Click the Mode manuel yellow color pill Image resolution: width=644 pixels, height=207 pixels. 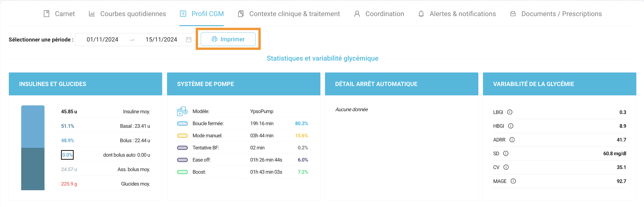(x=182, y=136)
